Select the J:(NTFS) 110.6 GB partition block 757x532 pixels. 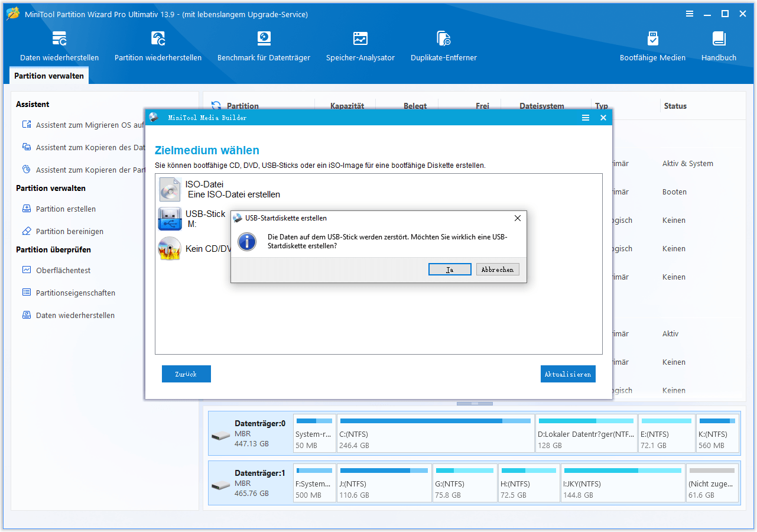(384, 483)
